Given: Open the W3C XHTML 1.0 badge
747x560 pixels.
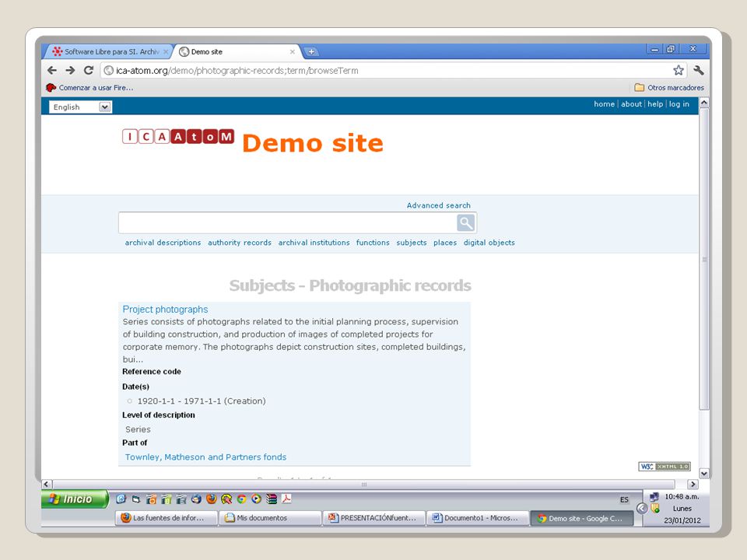Looking at the screenshot, I should [664, 466].
